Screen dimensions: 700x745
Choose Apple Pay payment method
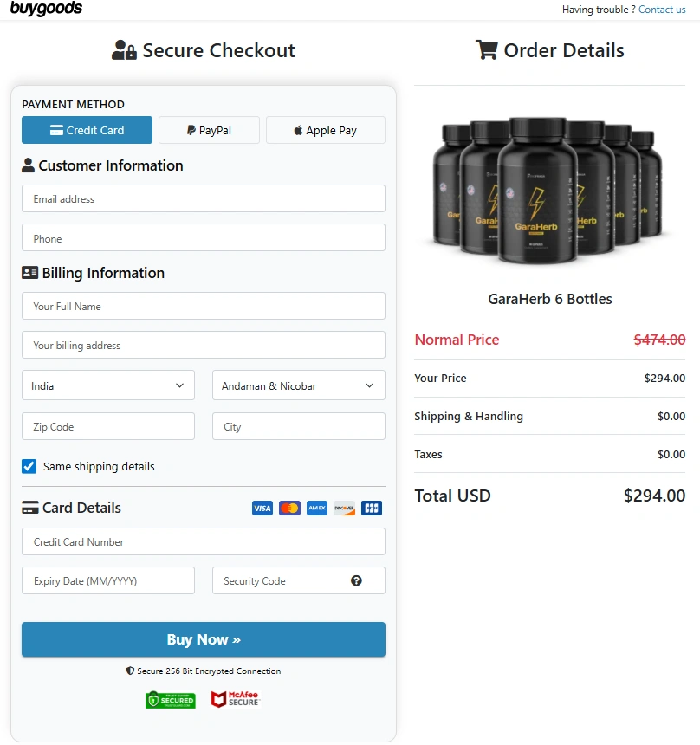tap(326, 130)
